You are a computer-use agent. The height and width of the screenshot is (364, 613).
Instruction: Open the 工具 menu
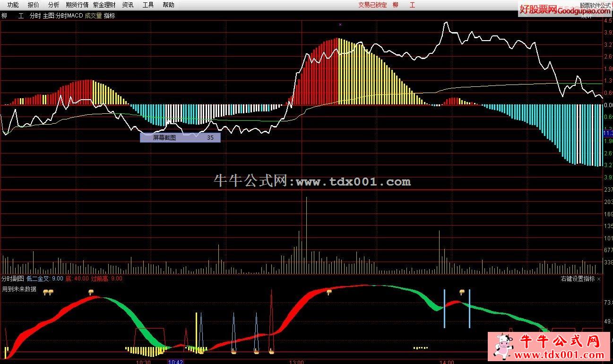148,5
